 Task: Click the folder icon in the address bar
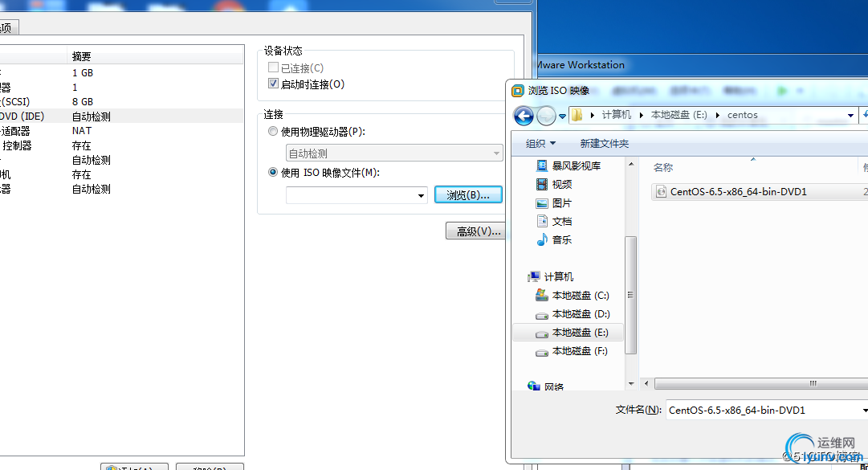pyautogui.click(x=577, y=115)
